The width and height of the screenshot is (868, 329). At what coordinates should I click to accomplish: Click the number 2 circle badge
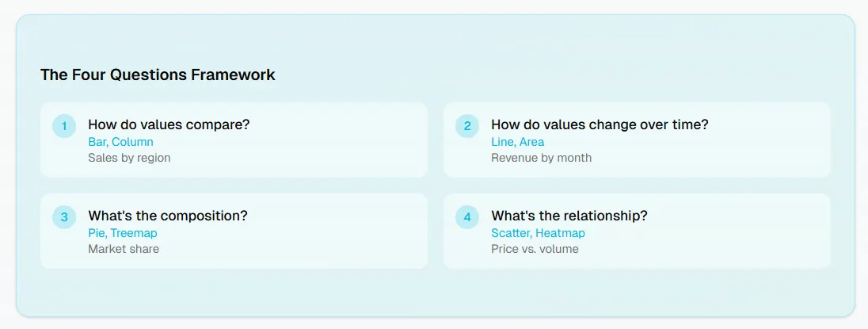tap(467, 126)
